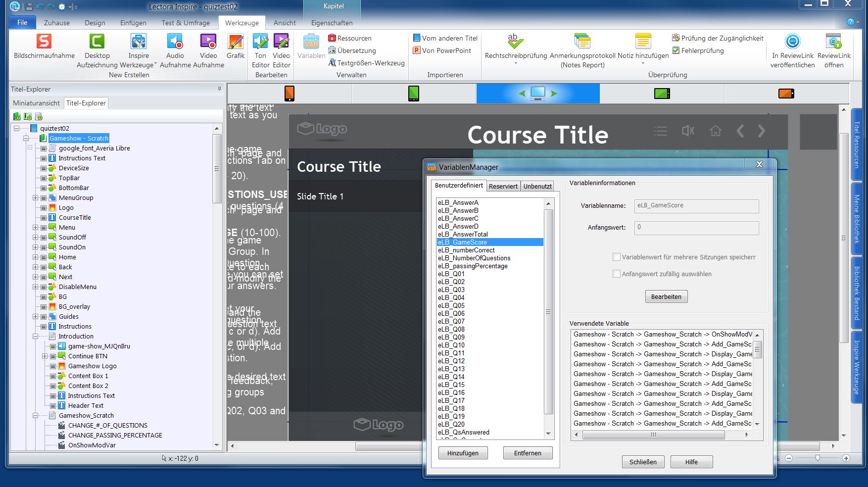The width and height of the screenshot is (868, 487).
Task: Collapse the Introduction tree node
Action: tap(36, 337)
